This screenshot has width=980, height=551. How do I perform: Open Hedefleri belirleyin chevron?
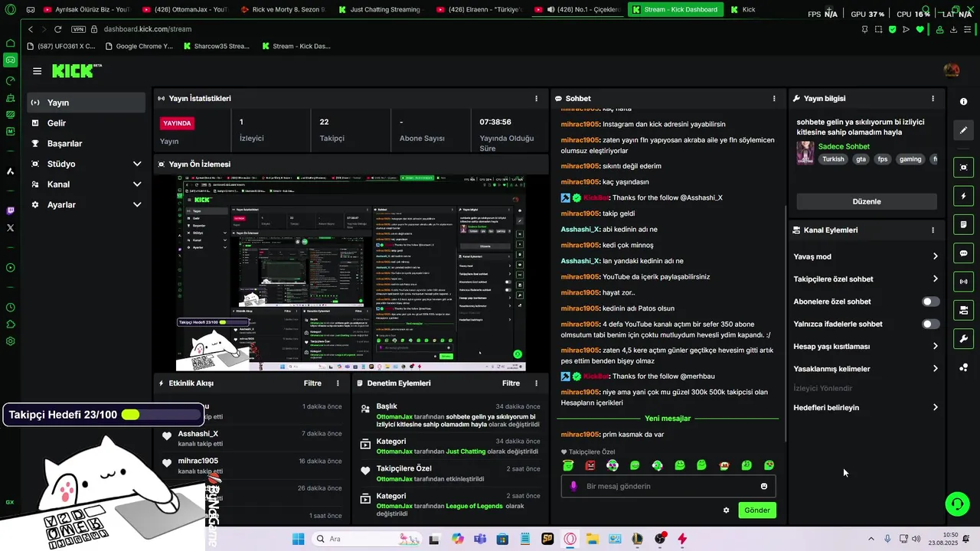click(x=935, y=407)
